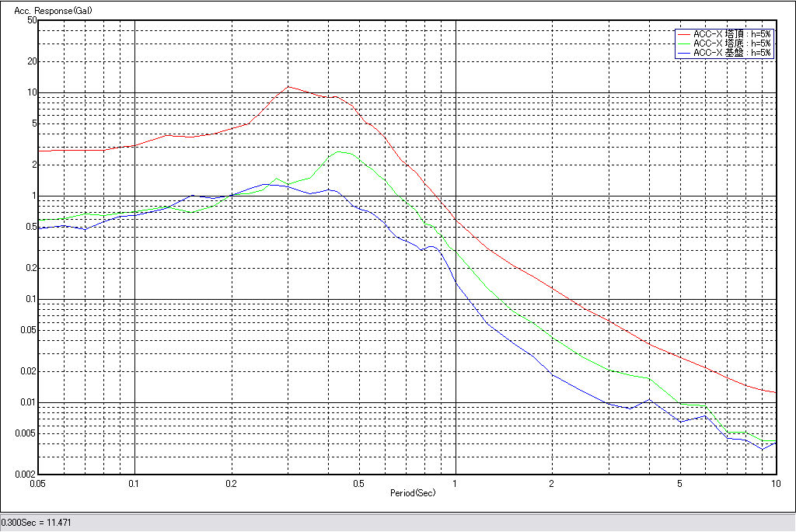Click the red line swatch in the legend
The width and height of the screenshot is (796, 532).
pyautogui.click(x=684, y=35)
